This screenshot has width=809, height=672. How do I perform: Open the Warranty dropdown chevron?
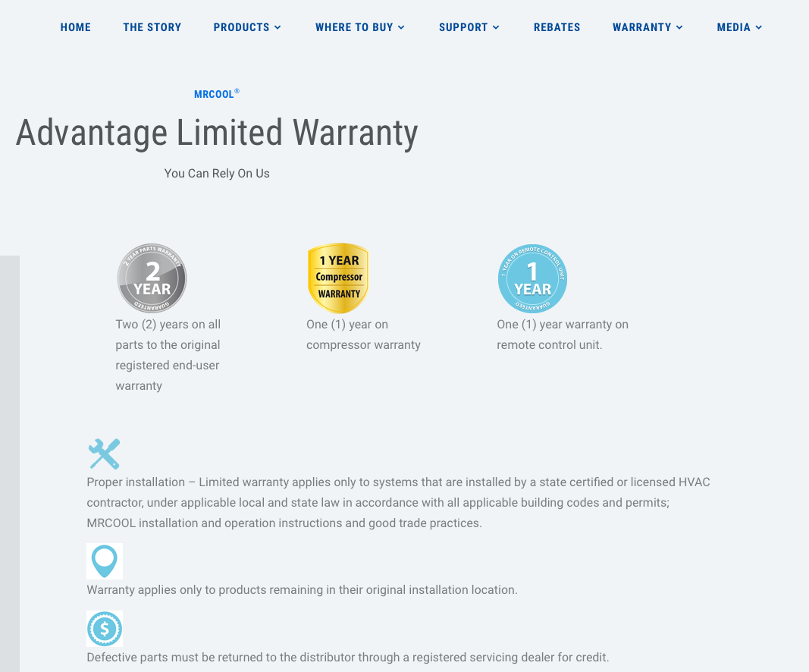[679, 27]
